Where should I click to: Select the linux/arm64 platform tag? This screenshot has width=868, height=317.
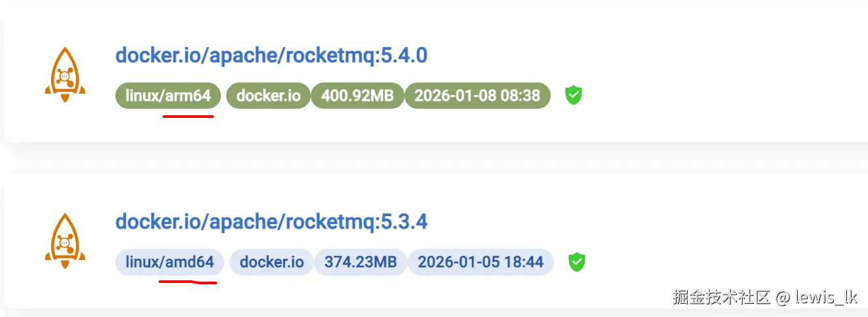coord(168,96)
